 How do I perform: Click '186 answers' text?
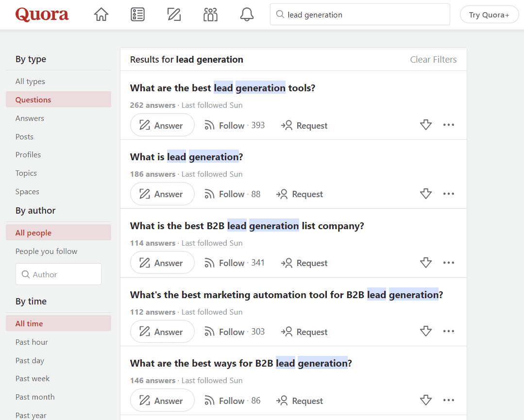click(x=152, y=174)
